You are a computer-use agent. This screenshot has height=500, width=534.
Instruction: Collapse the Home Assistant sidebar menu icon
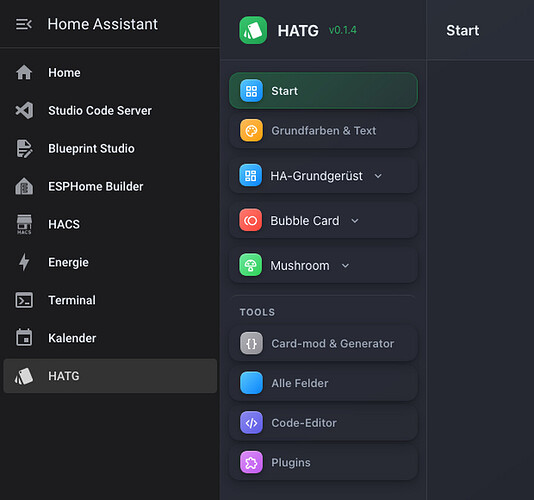click(x=24, y=24)
